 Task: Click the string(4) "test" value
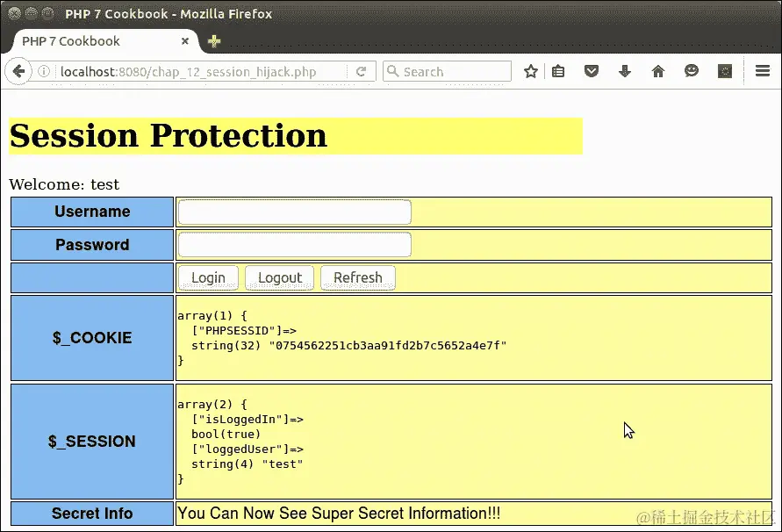pyautogui.click(x=248, y=464)
